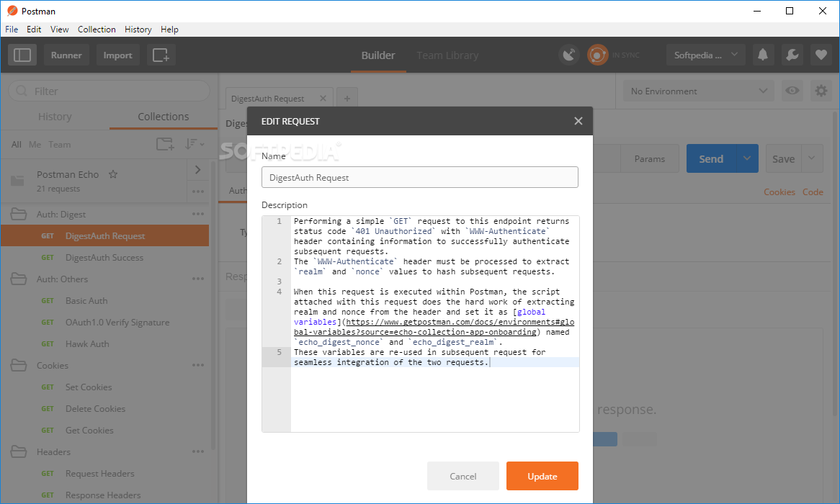Click the heart icon
This screenshot has height=504, width=840.
[x=821, y=55]
